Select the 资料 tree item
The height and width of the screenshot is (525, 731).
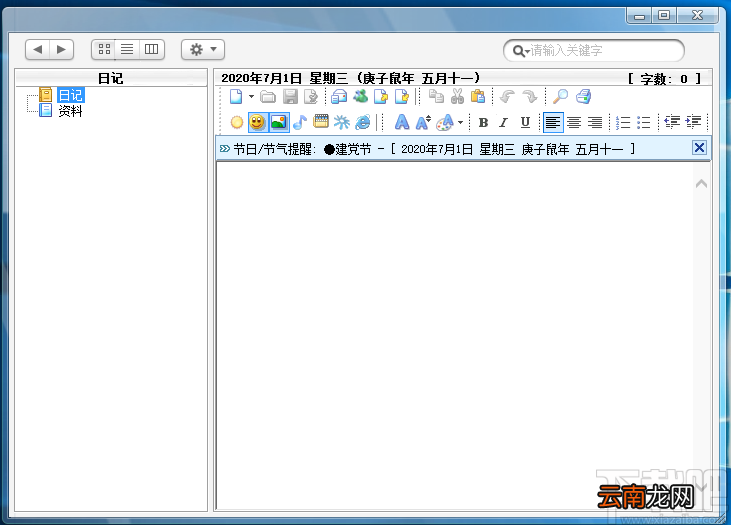(x=70, y=111)
